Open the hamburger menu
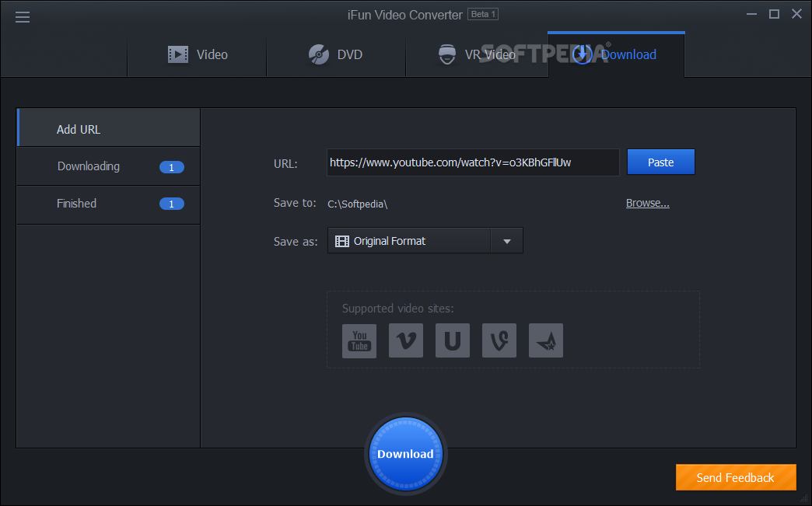Viewport: 812px width, 506px height. [23, 17]
